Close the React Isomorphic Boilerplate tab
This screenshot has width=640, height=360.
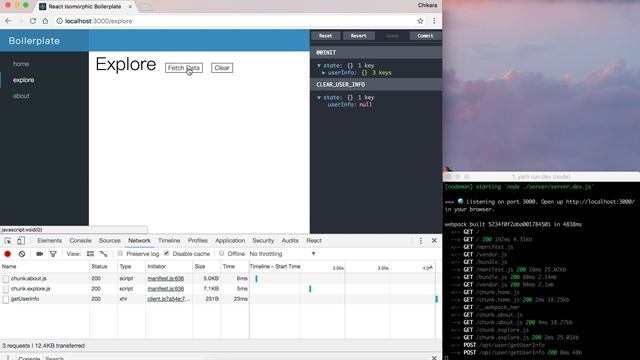click(x=130, y=7)
